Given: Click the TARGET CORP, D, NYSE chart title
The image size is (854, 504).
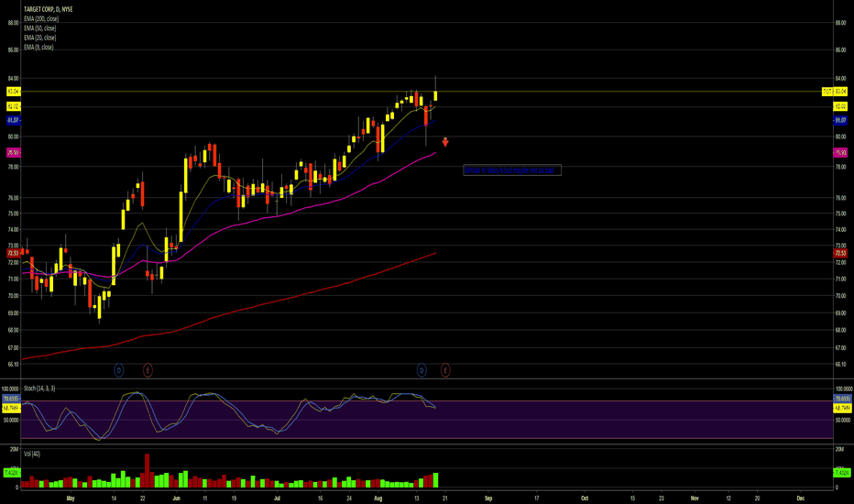Looking at the screenshot, I should [48, 9].
